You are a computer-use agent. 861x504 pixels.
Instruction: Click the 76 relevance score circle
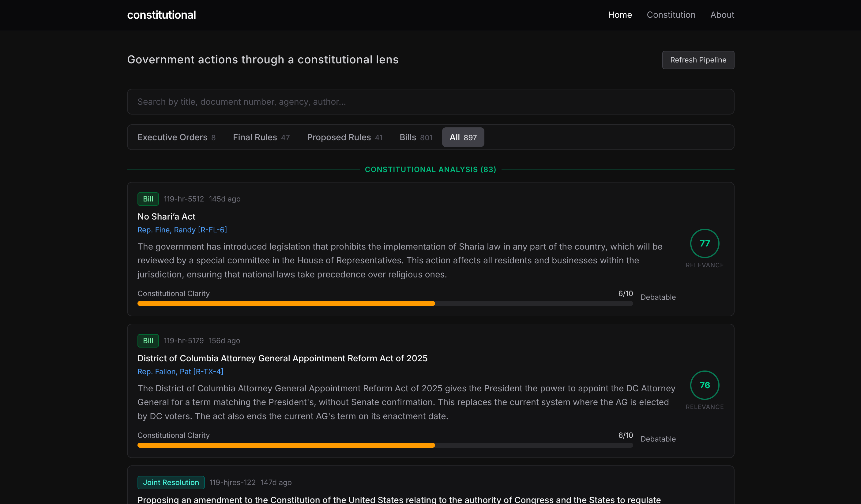click(705, 386)
